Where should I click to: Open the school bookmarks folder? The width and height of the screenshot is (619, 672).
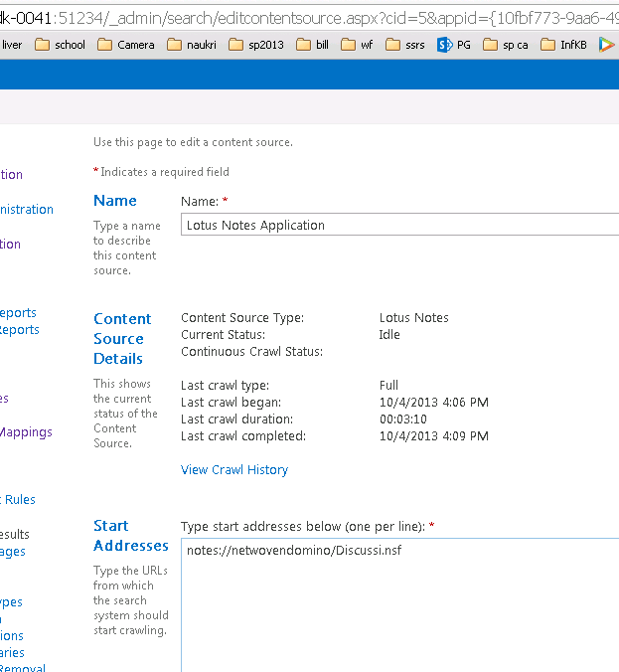tap(60, 45)
